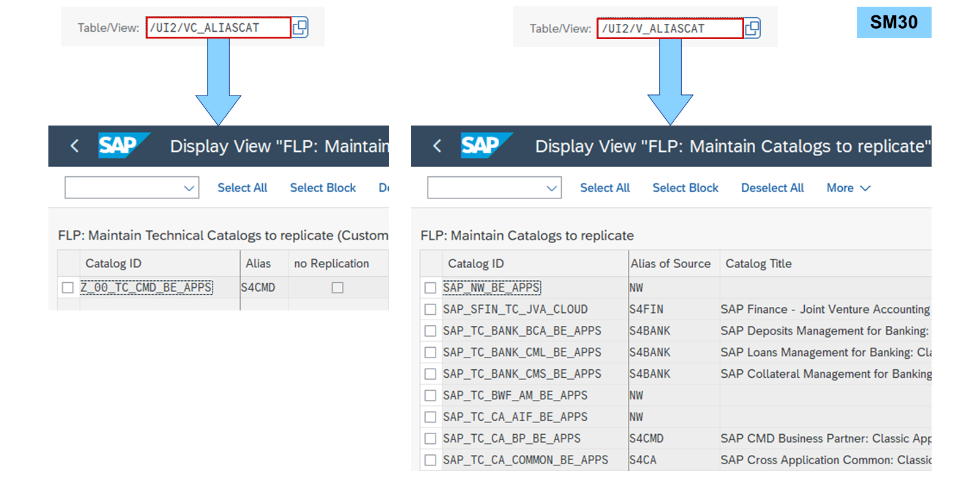Viewport: 980px width, 477px height.
Task: Click SAP logo in the Technical Catalogs view
Action: pos(123,146)
